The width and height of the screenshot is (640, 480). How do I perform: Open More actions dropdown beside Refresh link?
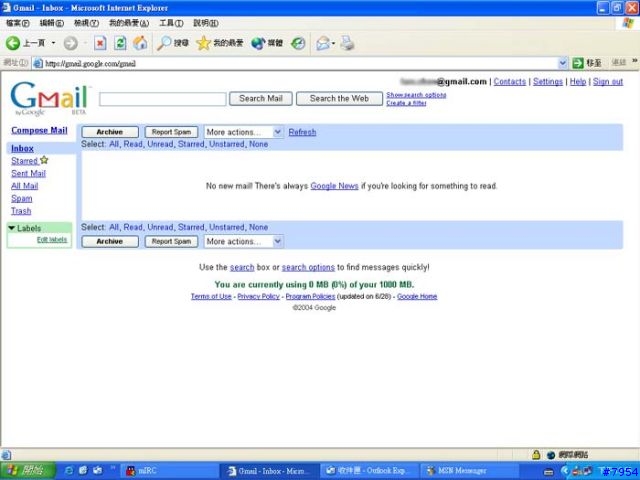click(x=244, y=132)
